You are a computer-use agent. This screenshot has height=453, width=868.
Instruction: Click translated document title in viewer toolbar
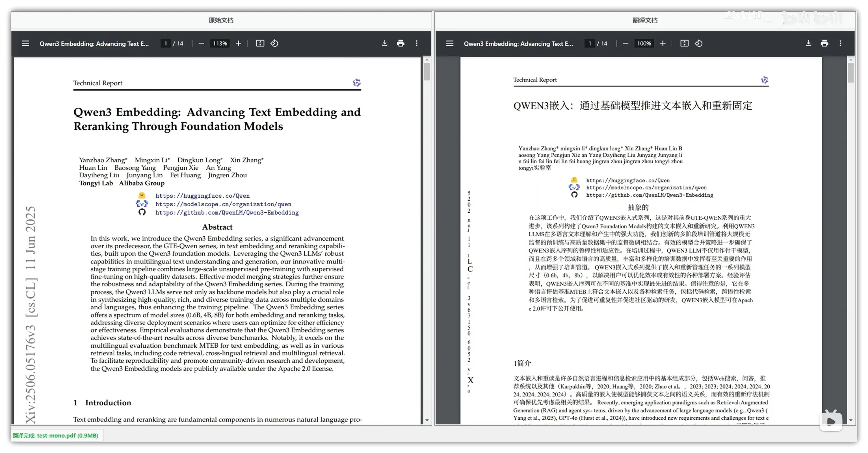pos(518,43)
